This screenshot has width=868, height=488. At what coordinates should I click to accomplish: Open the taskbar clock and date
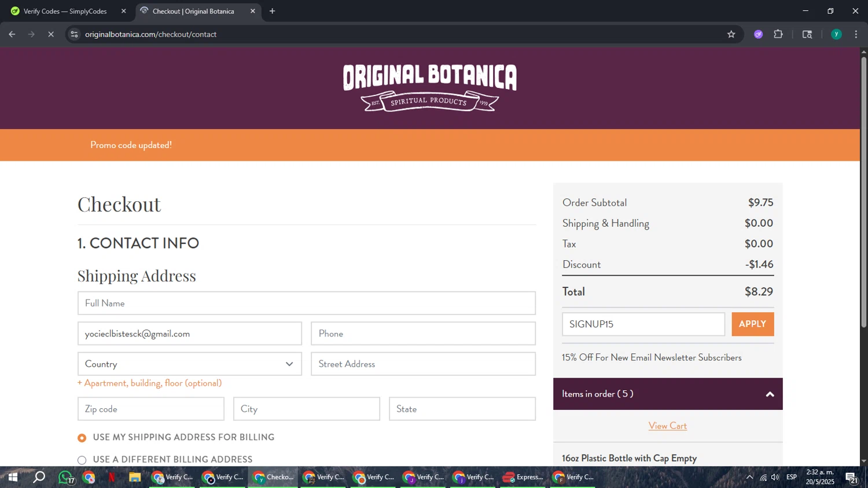820,477
